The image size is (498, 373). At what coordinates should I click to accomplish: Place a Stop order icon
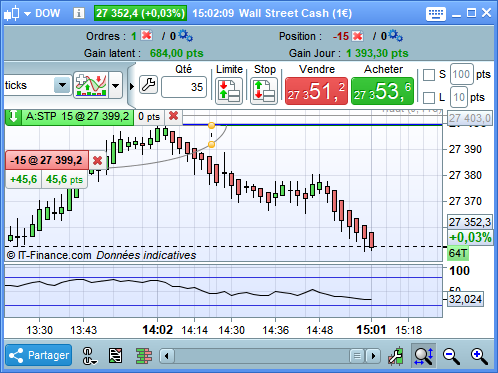(x=264, y=91)
